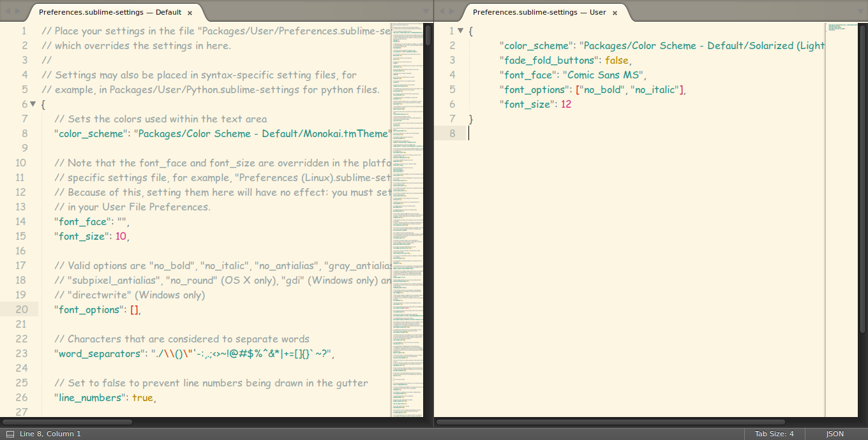The height and width of the screenshot is (440, 868).
Task: Select line number 20 in the left gutter
Action: [21, 309]
